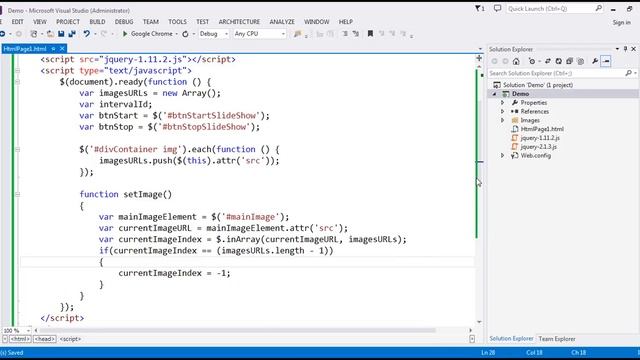
Task: Save the current file with the Save icon
Action: pyautogui.click(x=61, y=34)
